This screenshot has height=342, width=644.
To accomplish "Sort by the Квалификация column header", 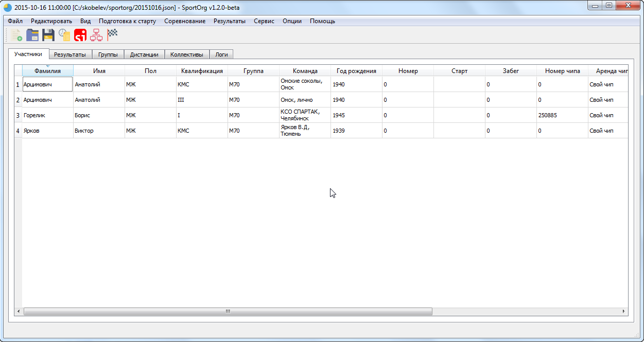I will pos(202,71).
